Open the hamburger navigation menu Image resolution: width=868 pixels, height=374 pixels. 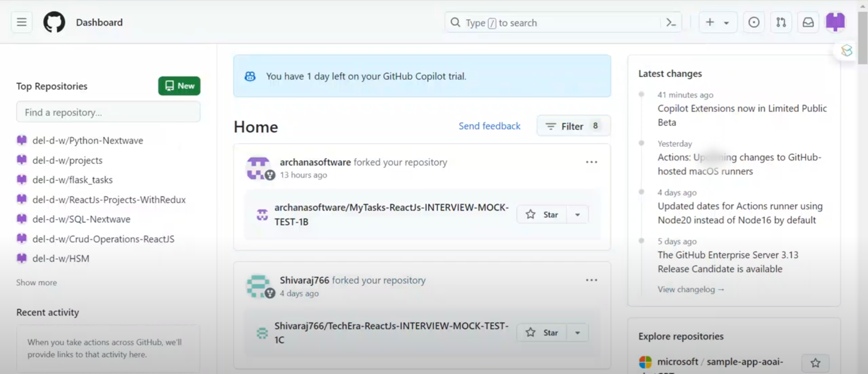click(21, 22)
